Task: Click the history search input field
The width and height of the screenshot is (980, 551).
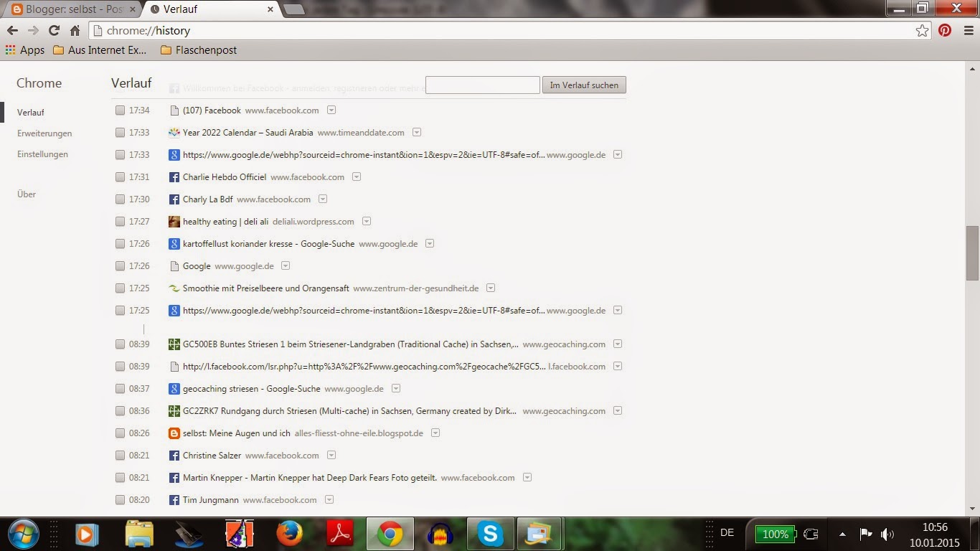Action: (x=482, y=85)
